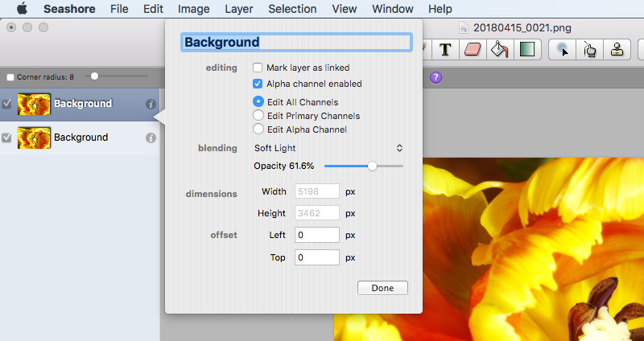
Task: Click the Top offset input field
Action: point(317,257)
